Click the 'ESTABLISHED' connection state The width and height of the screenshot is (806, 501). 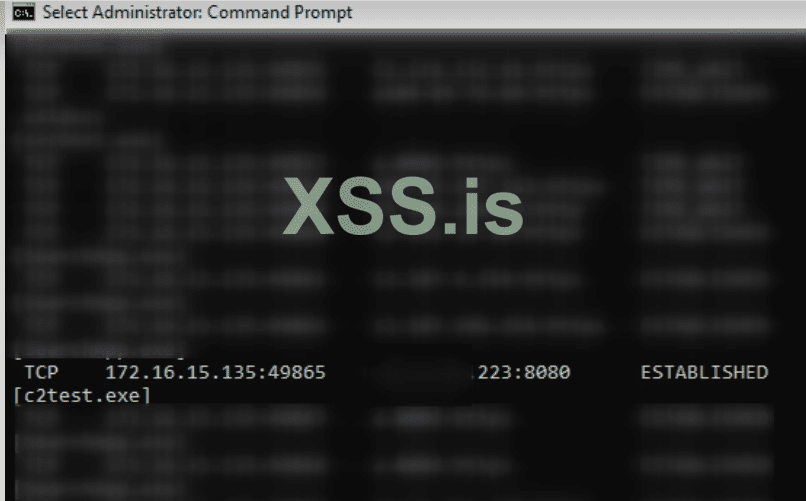coord(704,372)
